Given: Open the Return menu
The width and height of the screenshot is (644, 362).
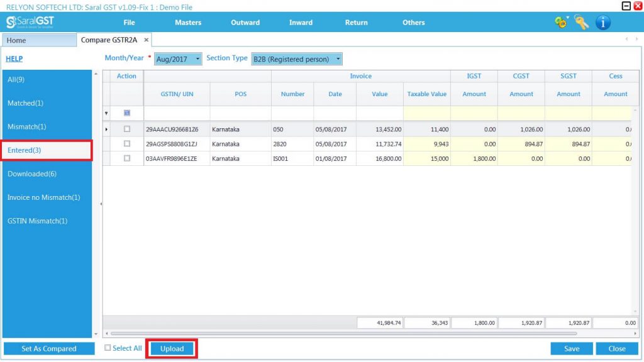Looking at the screenshot, I should pyautogui.click(x=356, y=23).
